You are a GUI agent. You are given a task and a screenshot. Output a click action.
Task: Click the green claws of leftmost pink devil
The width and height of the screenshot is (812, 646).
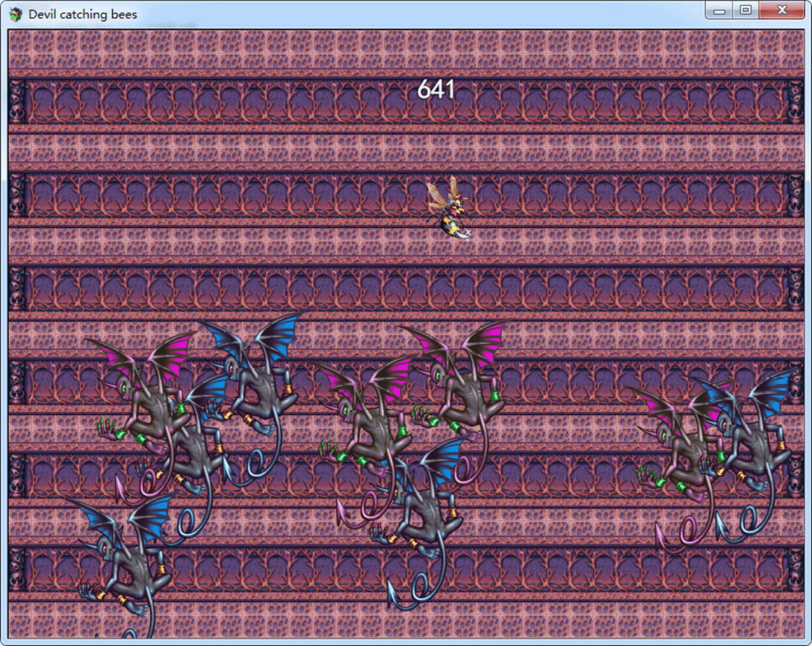pos(108,428)
